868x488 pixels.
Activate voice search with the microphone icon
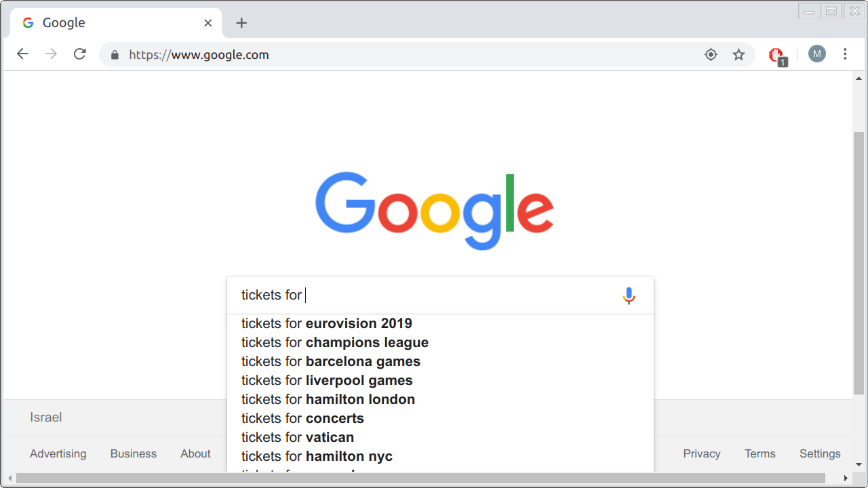628,296
